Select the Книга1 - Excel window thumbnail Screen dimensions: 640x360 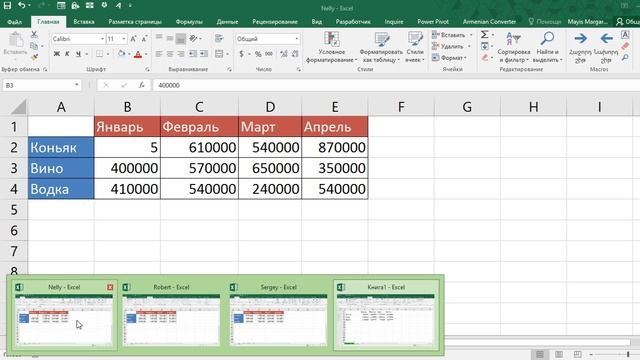[x=386, y=315]
